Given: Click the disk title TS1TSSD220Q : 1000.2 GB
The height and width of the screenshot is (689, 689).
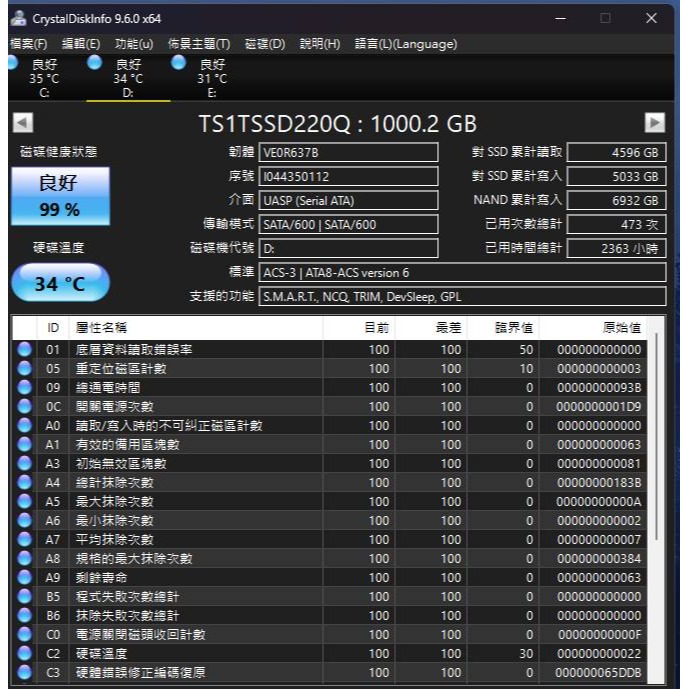Looking at the screenshot, I should click(x=337, y=123).
